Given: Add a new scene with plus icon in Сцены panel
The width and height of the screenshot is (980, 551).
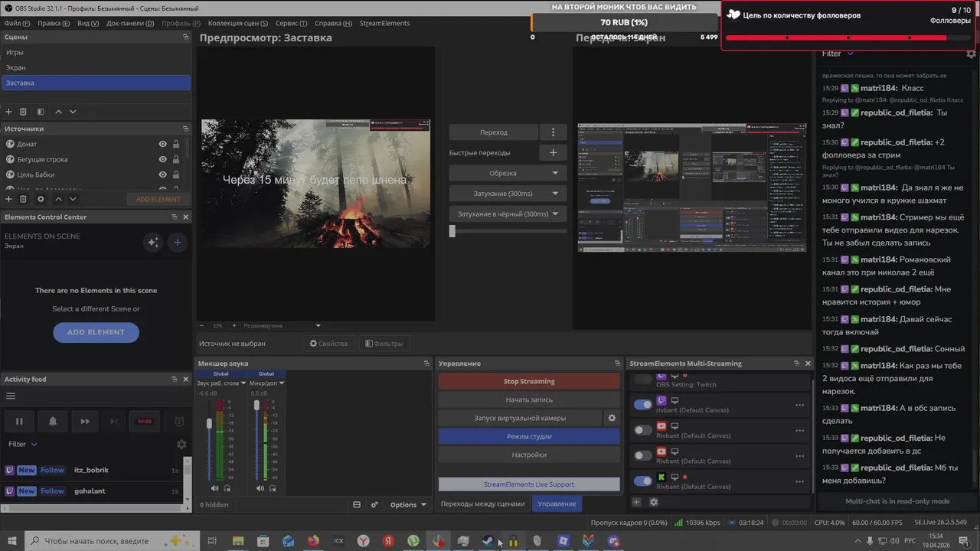Looking at the screenshot, I should [9, 112].
